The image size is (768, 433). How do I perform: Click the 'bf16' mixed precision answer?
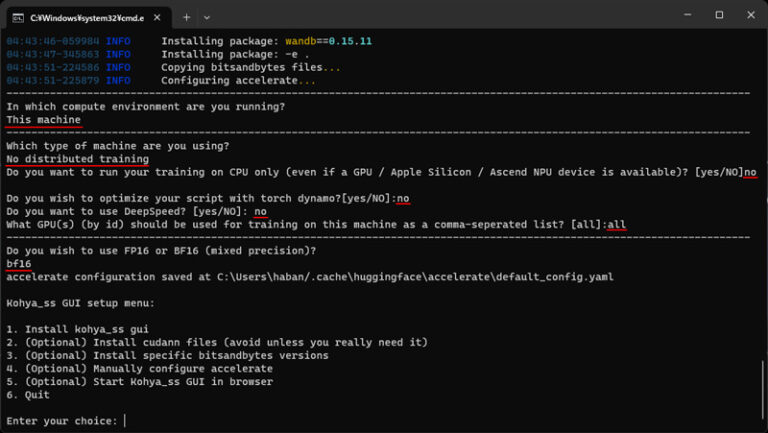pos(18,263)
